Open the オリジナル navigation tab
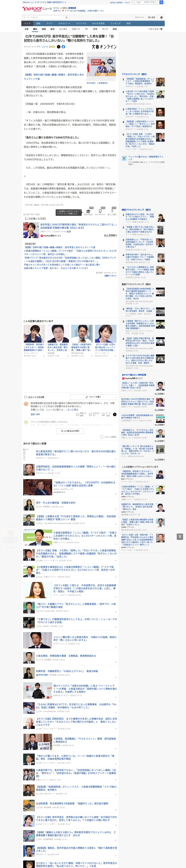 click(x=81, y=24)
